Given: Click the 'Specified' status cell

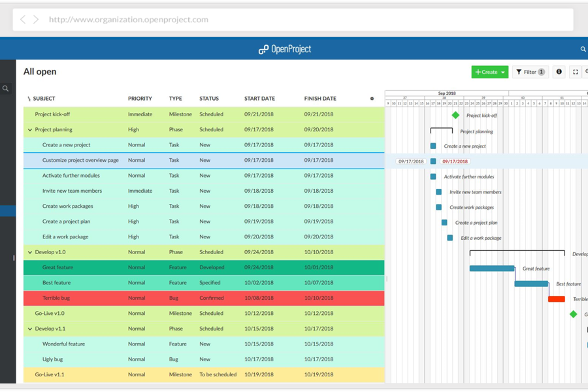Looking at the screenshot, I should 210,283.
